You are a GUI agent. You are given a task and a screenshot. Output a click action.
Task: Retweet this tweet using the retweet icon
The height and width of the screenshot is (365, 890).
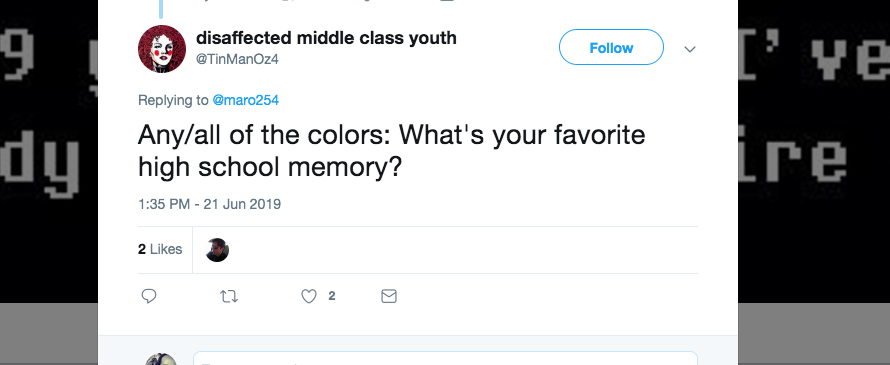228,296
